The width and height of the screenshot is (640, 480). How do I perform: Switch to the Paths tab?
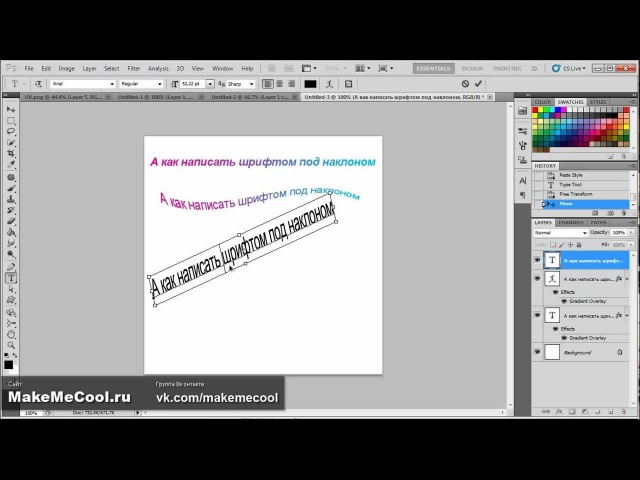598,222
